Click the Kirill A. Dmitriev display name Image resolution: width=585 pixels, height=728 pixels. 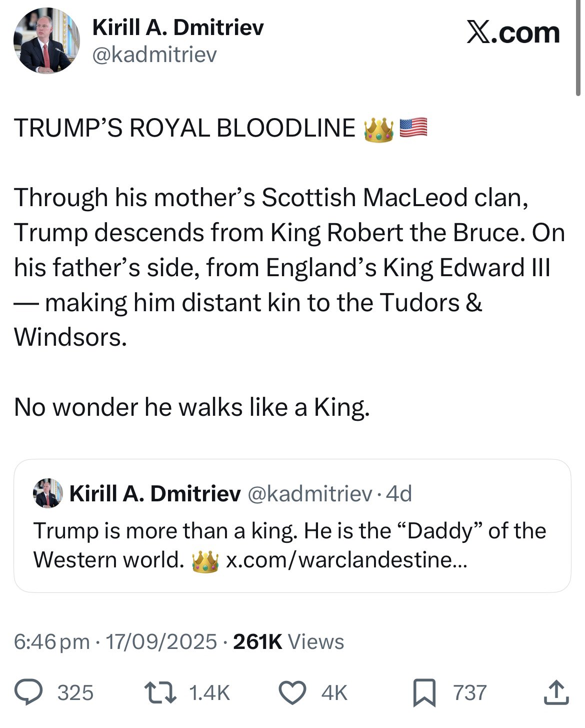(x=178, y=27)
